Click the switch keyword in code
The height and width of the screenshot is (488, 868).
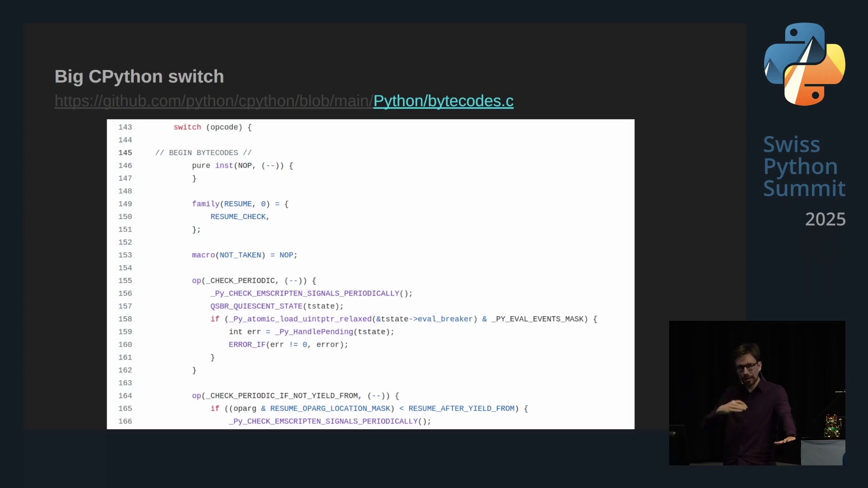187,127
